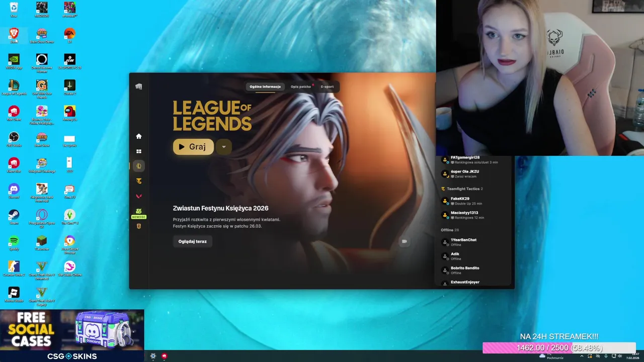Open the Riot Client home icon
This screenshot has width=644, height=362.
click(x=139, y=136)
